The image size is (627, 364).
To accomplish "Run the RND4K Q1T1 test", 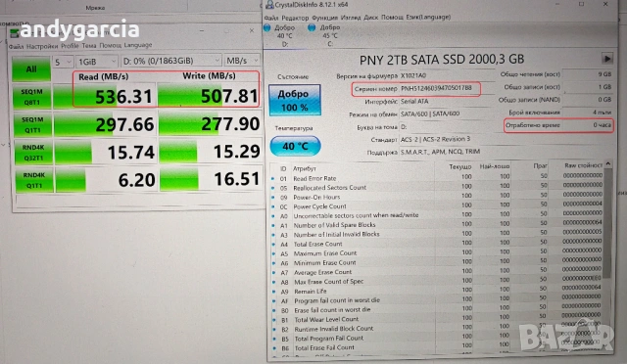I will pyautogui.click(x=34, y=180).
